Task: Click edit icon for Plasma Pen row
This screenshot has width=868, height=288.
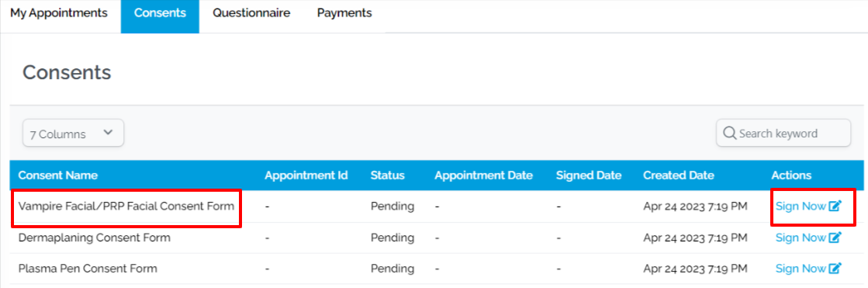Action: click(835, 269)
